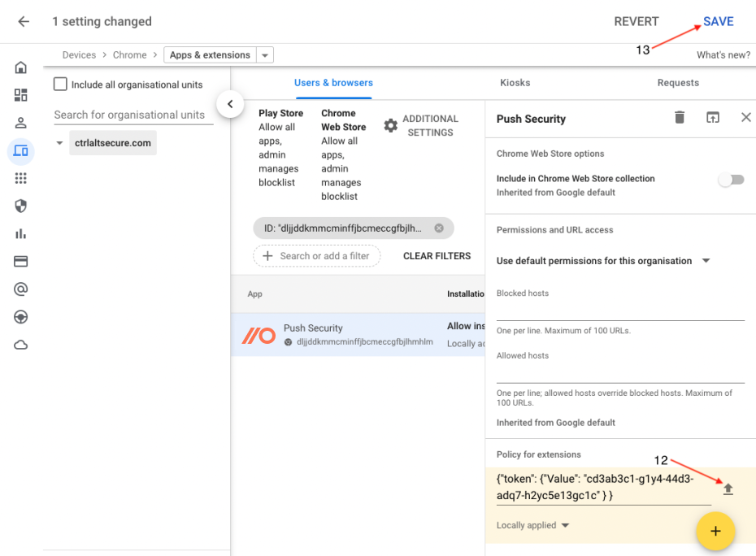Click the Installation column header
This screenshot has height=556, width=756.
[x=465, y=293]
